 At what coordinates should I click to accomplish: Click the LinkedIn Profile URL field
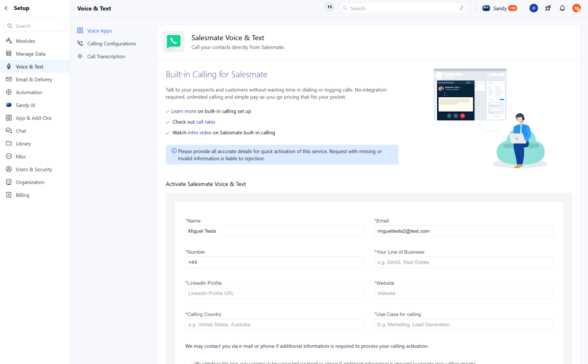(x=274, y=293)
